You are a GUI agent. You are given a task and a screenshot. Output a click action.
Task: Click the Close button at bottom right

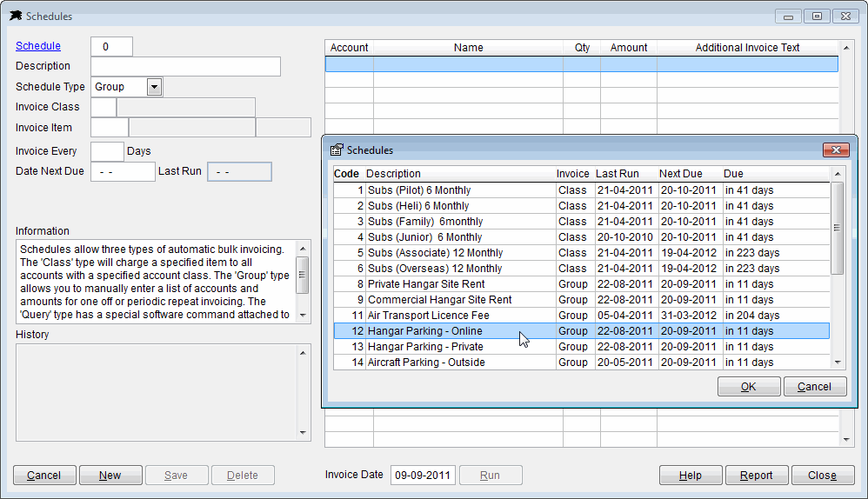coord(823,476)
